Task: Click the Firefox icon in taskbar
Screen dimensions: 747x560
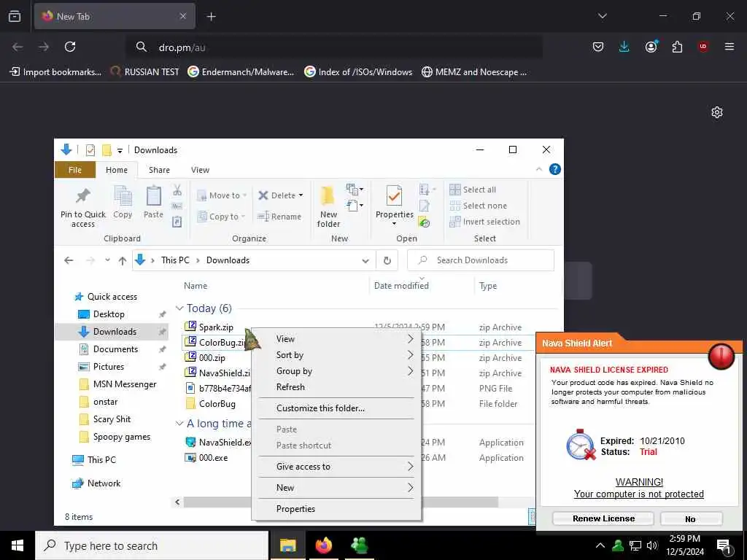Action: pyautogui.click(x=323, y=545)
